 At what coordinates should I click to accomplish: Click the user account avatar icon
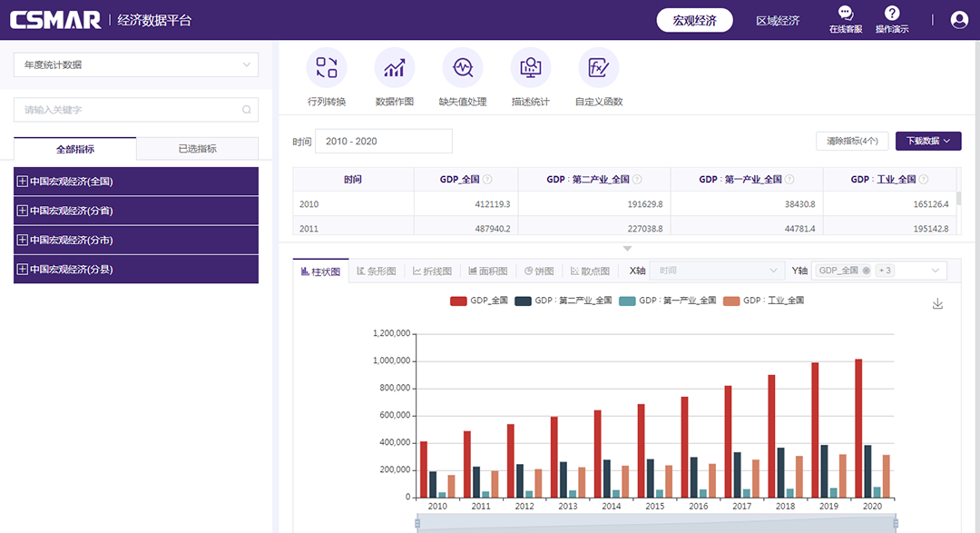click(959, 20)
